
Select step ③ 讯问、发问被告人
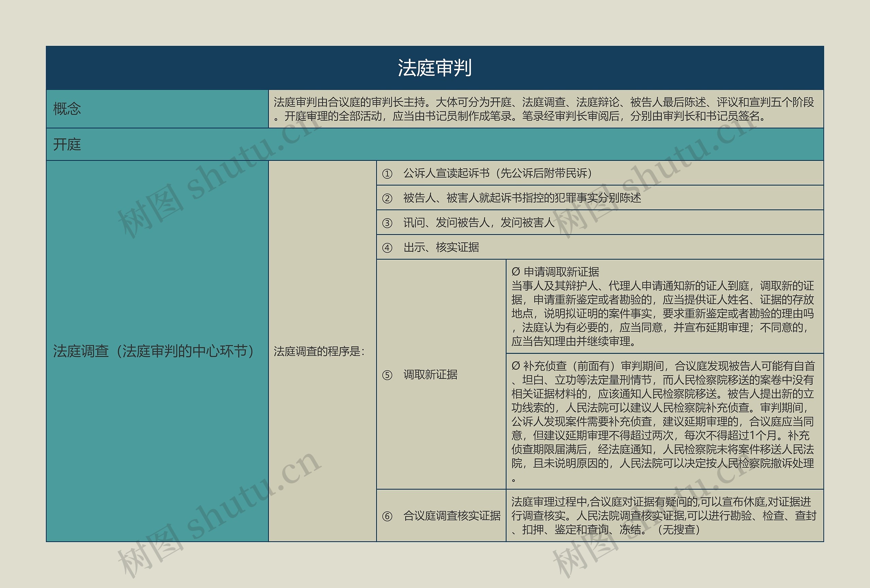[600, 222]
